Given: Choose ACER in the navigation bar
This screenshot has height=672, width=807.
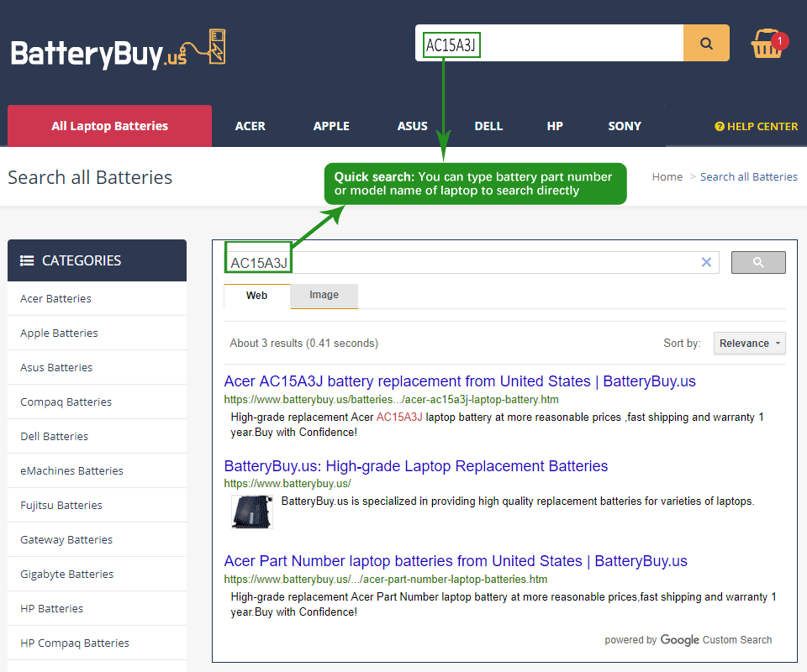Looking at the screenshot, I should point(250,126).
